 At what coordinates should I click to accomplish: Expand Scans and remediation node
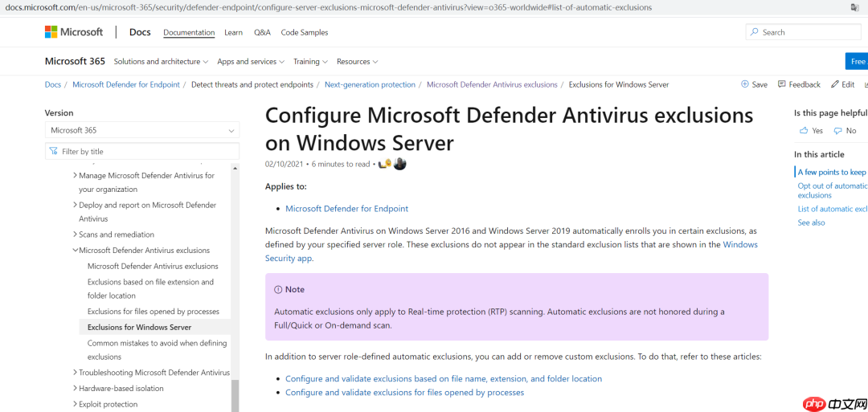pyautogui.click(x=76, y=235)
